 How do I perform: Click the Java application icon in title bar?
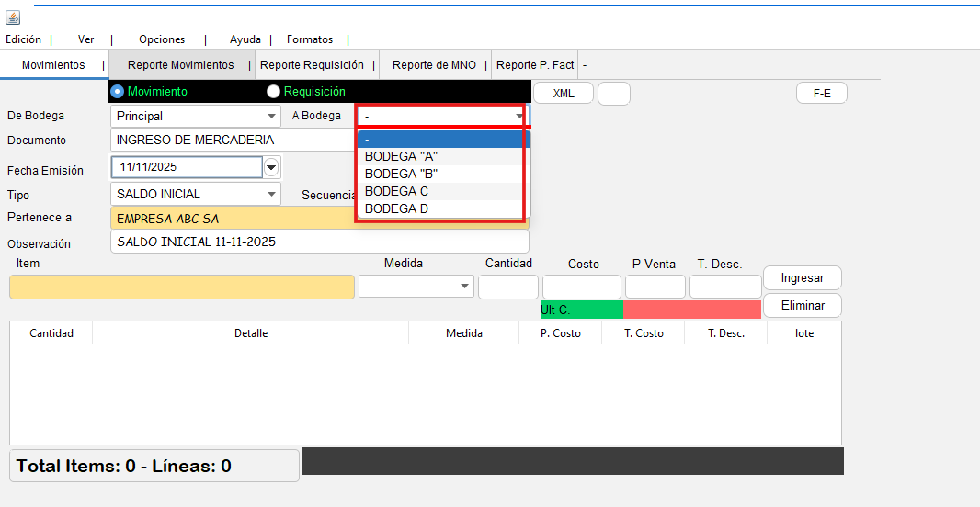(x=13, y=17)
